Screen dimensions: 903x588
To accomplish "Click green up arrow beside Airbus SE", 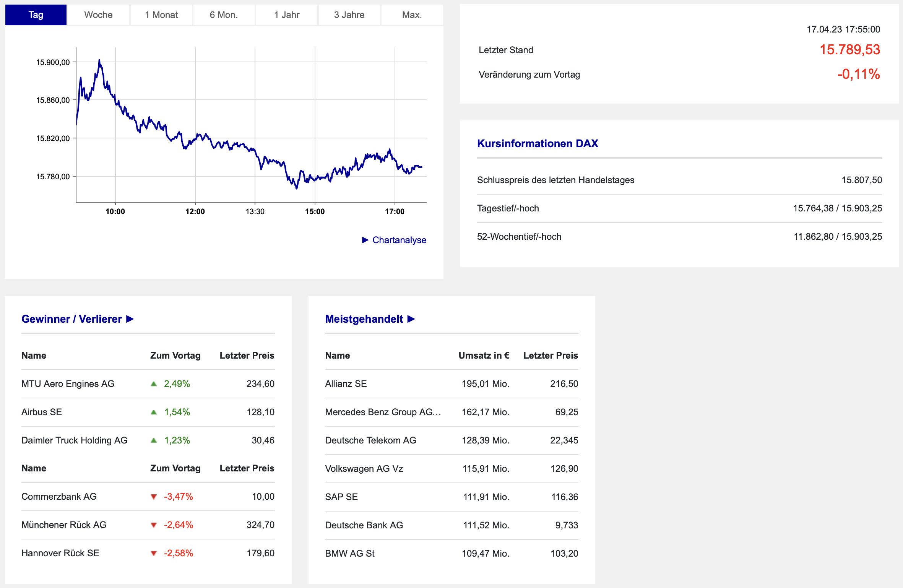I will click(154, 412).
